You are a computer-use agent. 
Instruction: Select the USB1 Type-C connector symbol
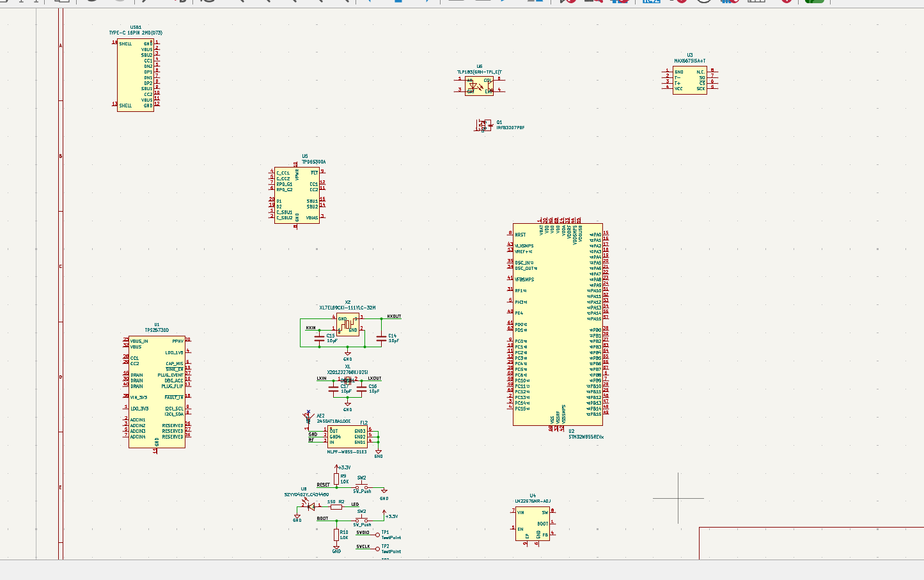click(135, 75)
